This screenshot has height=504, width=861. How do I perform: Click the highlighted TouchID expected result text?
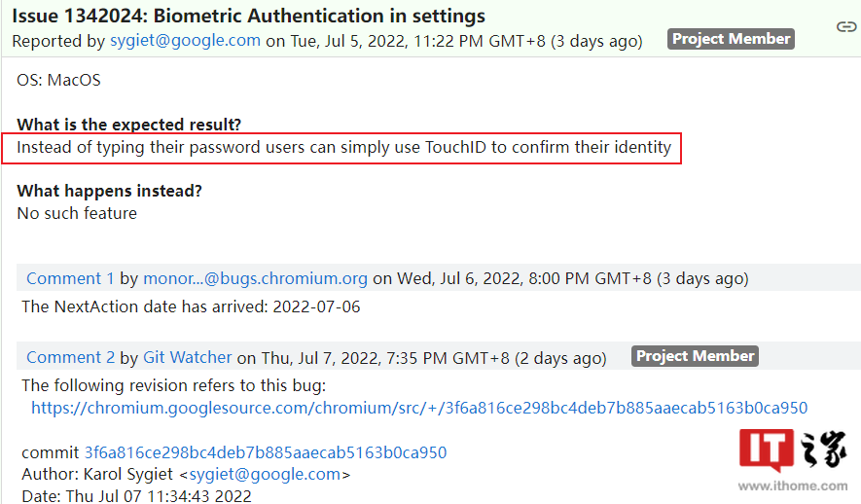pos(344,148)
